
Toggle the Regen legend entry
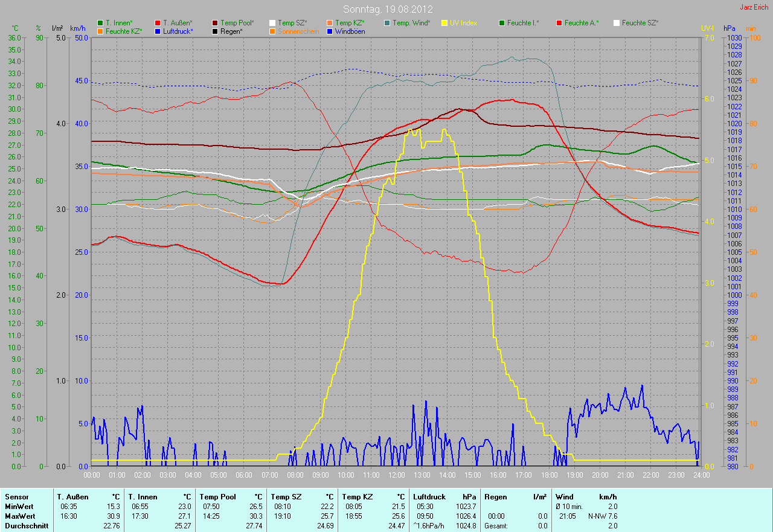click(x=227, y=31)
